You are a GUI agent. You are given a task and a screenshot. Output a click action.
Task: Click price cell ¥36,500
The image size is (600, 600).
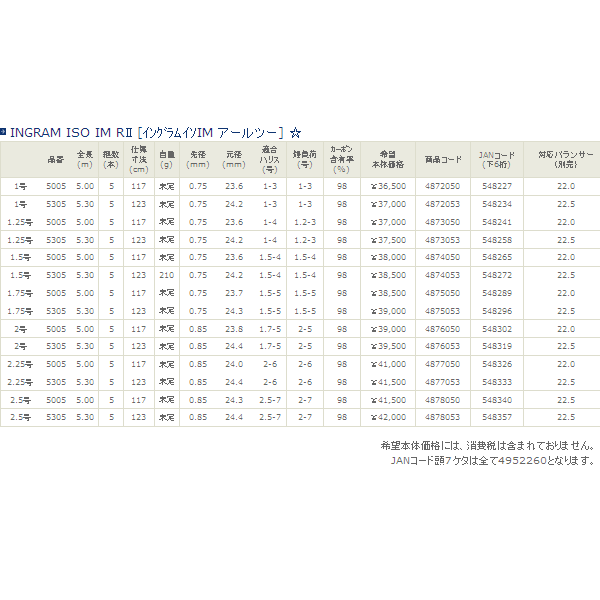tap(388, 186)
